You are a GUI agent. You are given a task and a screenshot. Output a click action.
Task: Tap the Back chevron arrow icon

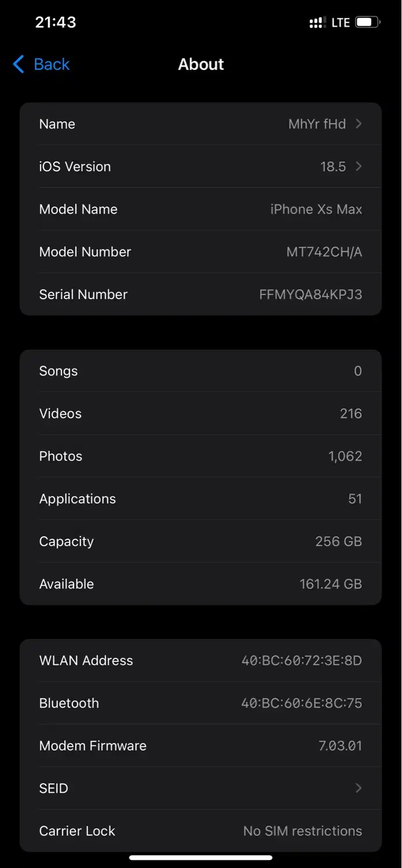coord(19,64)
